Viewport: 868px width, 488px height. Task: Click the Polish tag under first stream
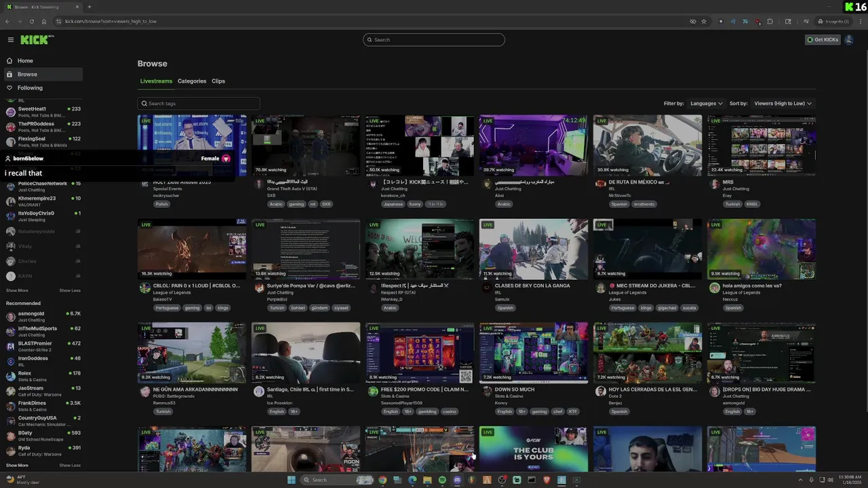point(161,204)
